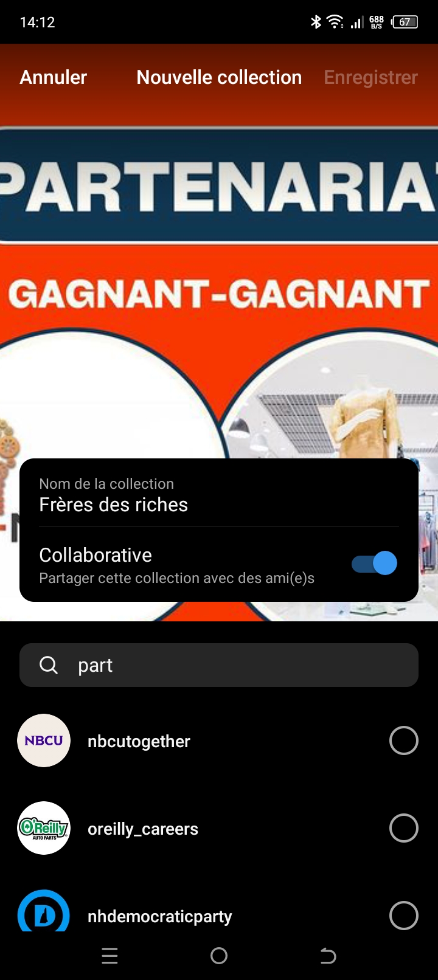Select the radio button for oreilly_careers

404,828
